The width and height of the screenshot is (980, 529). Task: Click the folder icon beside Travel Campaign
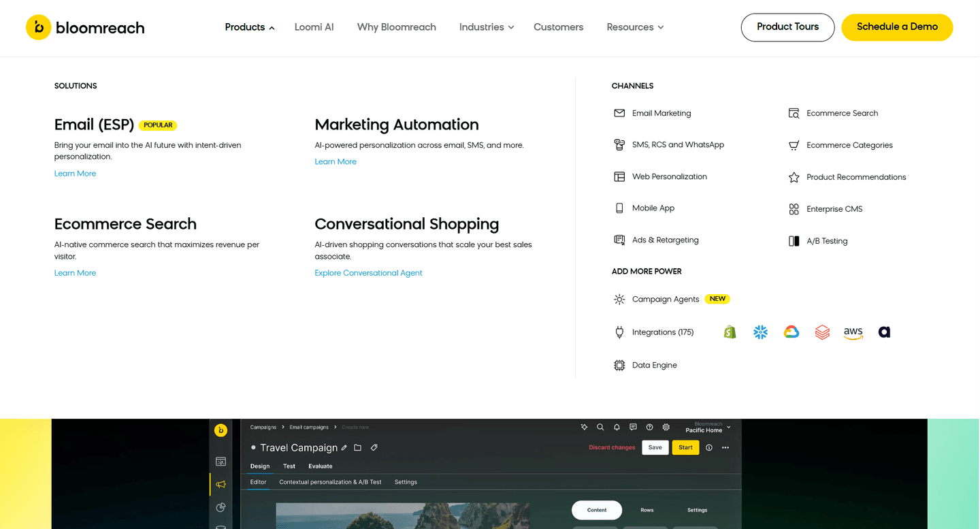[358, 447]
